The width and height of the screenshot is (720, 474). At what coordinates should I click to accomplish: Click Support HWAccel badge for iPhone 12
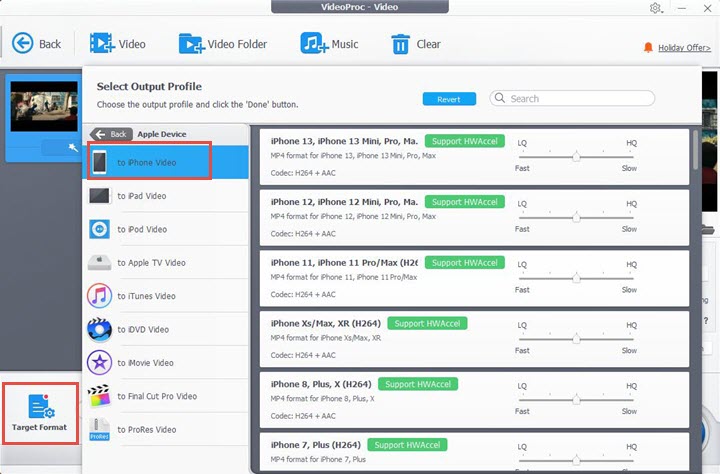pyautogui.click(x=465, y=202)
